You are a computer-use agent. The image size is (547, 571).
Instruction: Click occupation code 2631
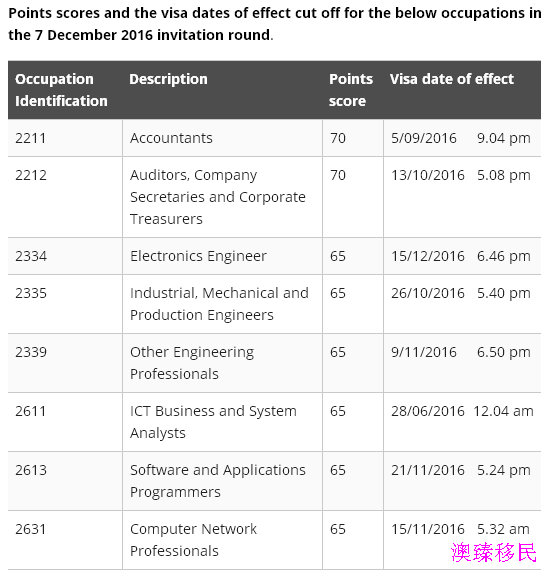(x=31, y=529)
